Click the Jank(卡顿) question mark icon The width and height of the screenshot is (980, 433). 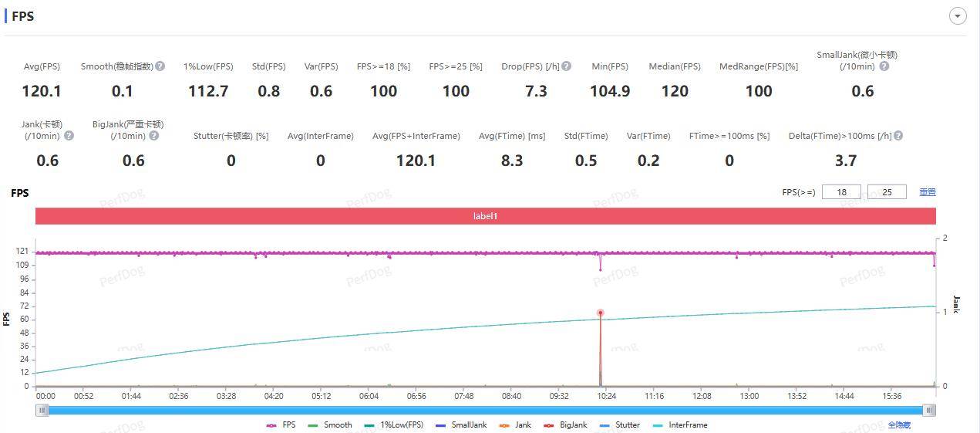(x=69, y=136)
